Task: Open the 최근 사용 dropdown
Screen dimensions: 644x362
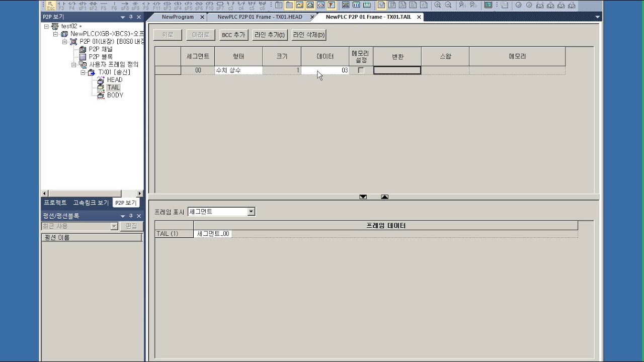Action: tap(114, 226)
